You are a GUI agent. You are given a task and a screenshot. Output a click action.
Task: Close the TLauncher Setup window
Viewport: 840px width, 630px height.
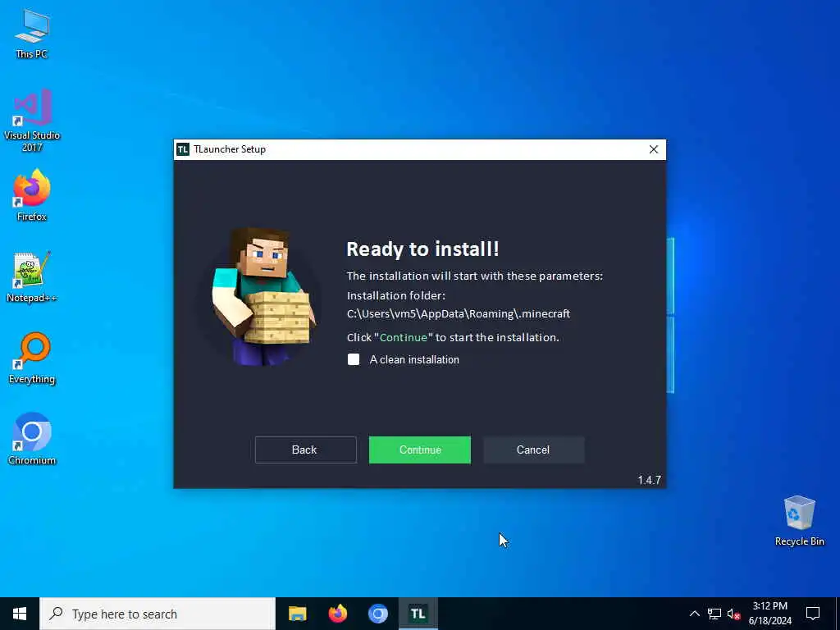click(654, 149)
